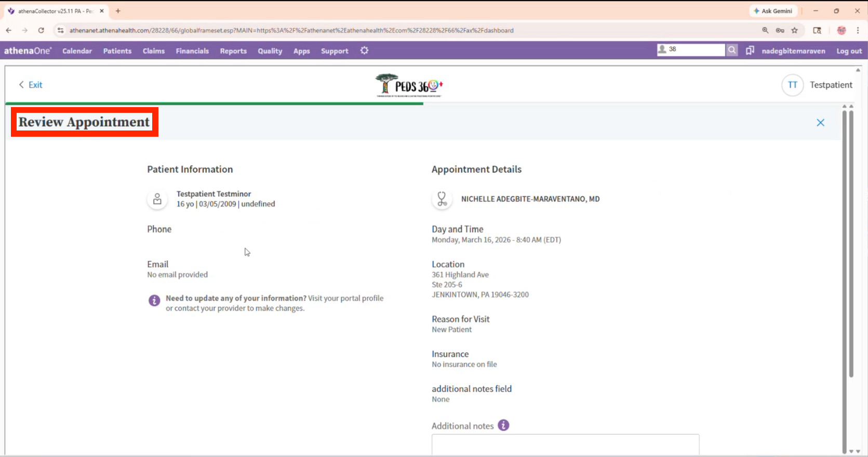Image resolution: width=868 pixels, height=457 pixels.
Task: Click the appointment page vertical scrollbar
Action: [851, 243]
